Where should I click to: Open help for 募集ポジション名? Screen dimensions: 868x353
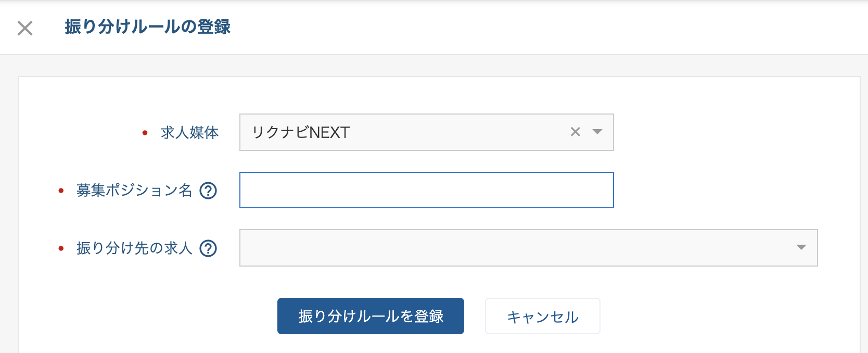coord(208,191)
